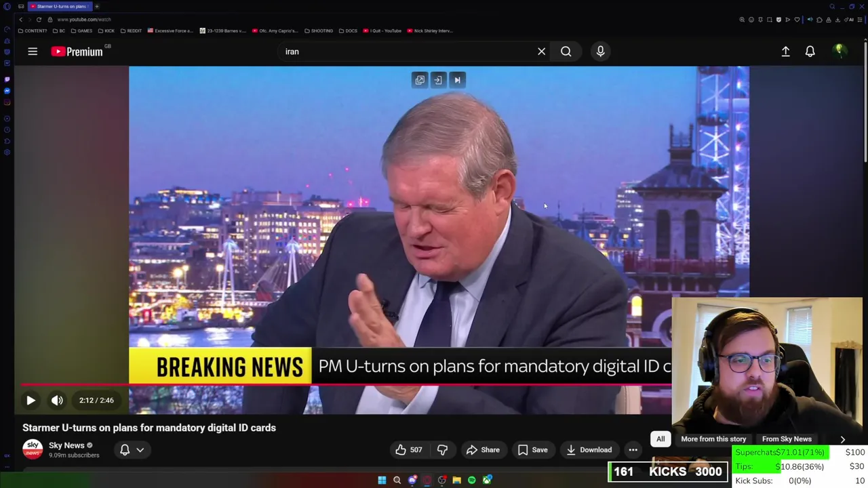
Task: Select the 'All' filter chip
Action: 660,439
